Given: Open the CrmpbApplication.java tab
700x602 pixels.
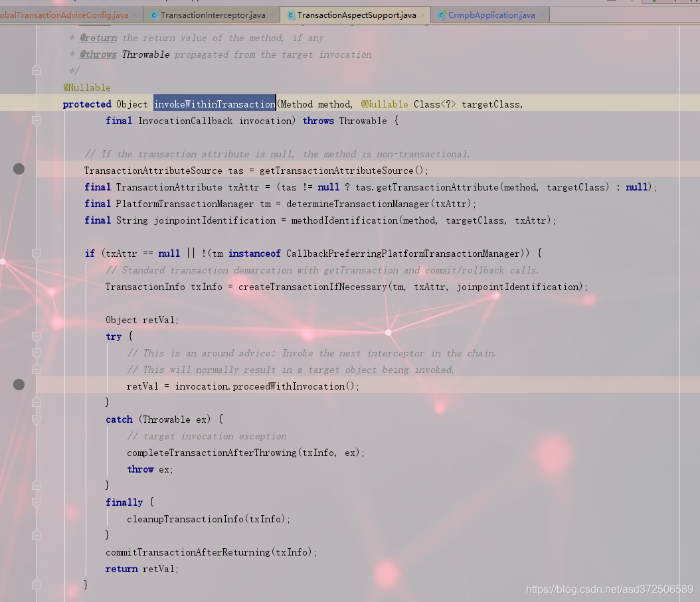Looking at the screenshot, I should point(491,15).
